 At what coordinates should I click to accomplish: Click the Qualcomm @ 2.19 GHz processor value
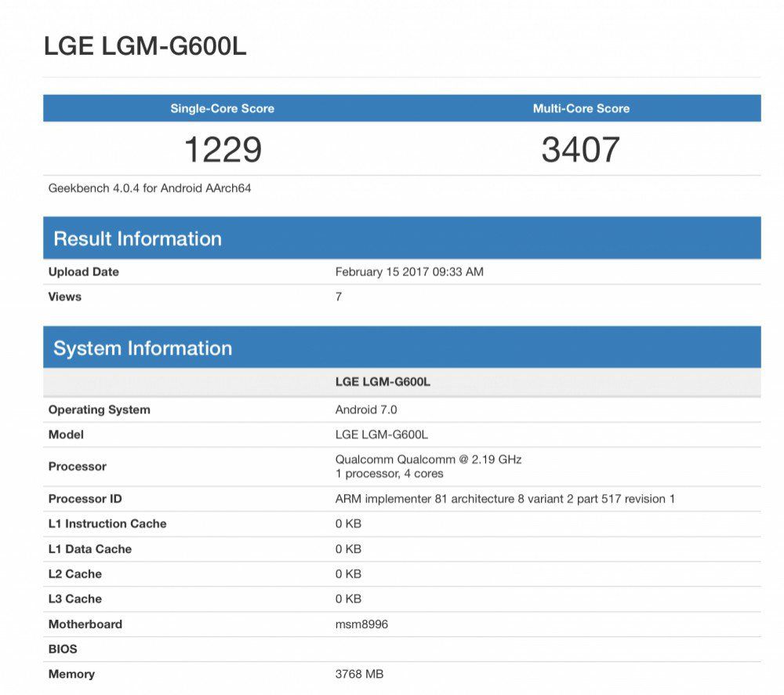coord(428,459)
